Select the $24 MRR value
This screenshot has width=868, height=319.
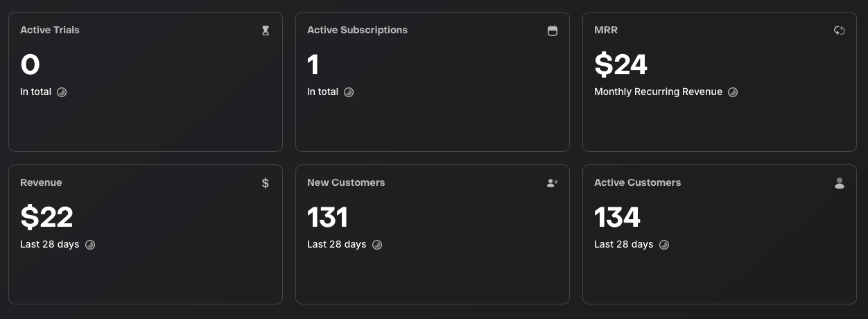620,65
